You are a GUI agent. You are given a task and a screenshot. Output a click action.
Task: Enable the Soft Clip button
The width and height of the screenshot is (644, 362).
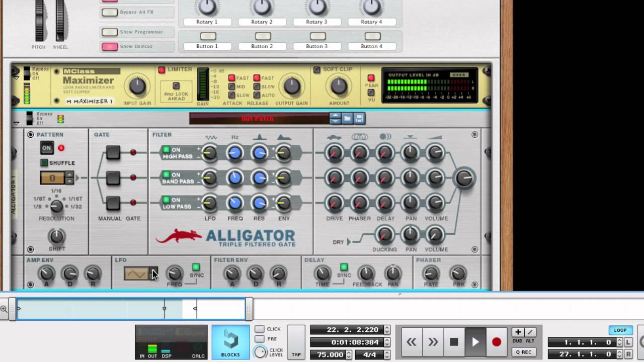coord(317,70)
